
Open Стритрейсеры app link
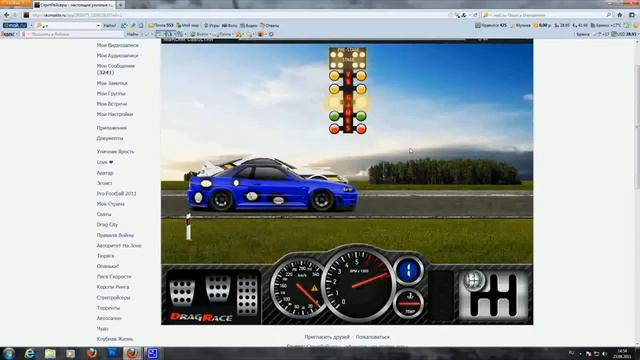pos(113,298)
